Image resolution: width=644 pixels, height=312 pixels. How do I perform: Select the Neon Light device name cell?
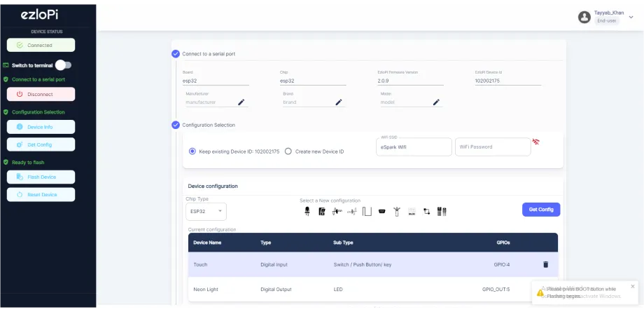[206, 290]
